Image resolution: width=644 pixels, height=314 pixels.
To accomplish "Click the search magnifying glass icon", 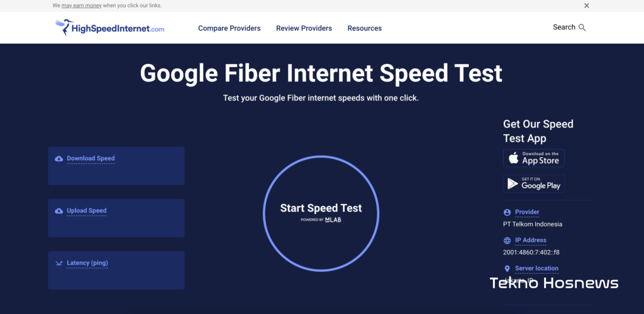I will click(582, 28).
